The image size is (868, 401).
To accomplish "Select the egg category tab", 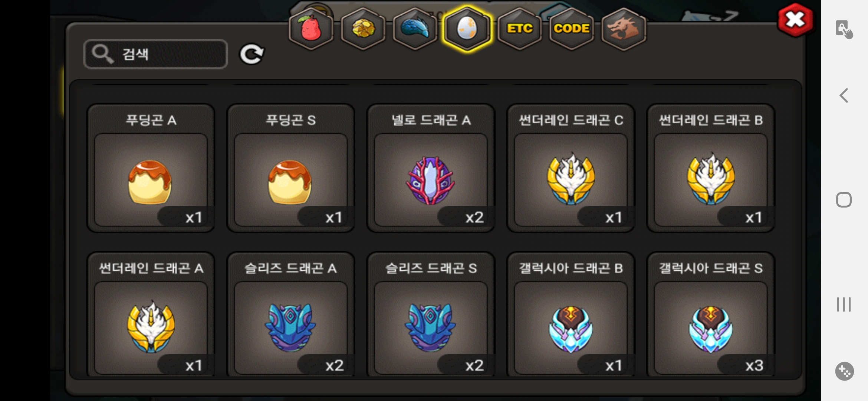I will (x=467, y=29).
